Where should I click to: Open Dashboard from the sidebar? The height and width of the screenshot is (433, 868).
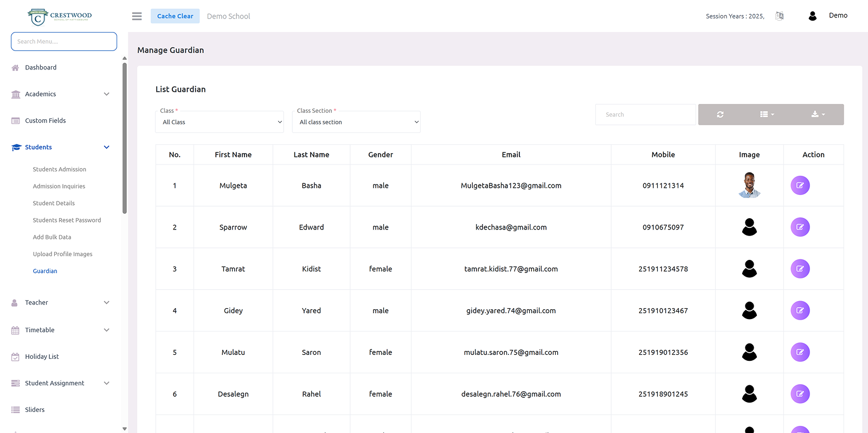41,67
